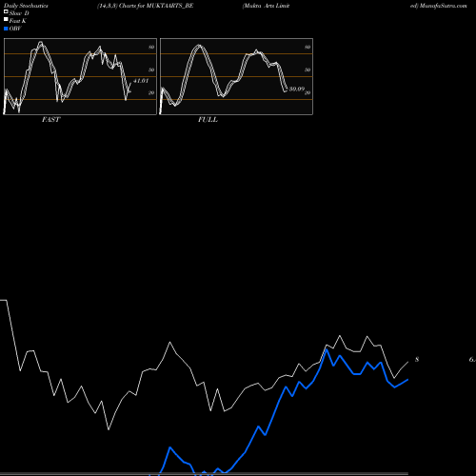The height and width of the screenshot is (476, 476).
Task: Click the Fast K legend swatch
Action: (x=6, y=20)
